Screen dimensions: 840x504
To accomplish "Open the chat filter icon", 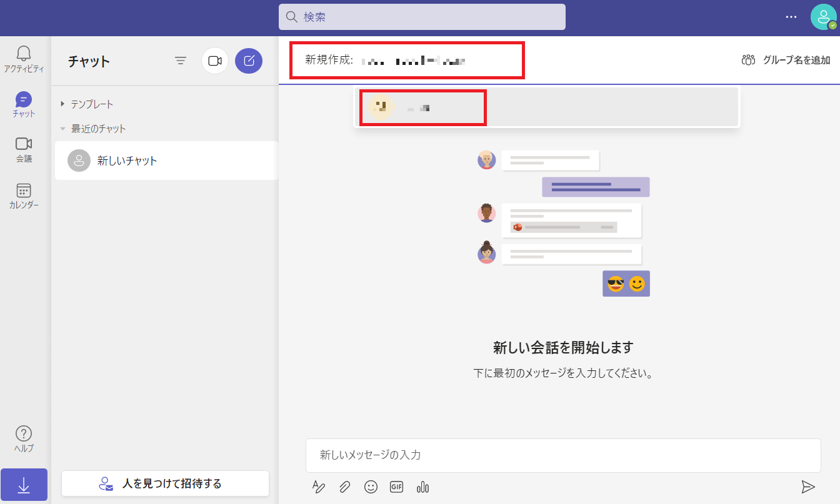I will [181, 61].
